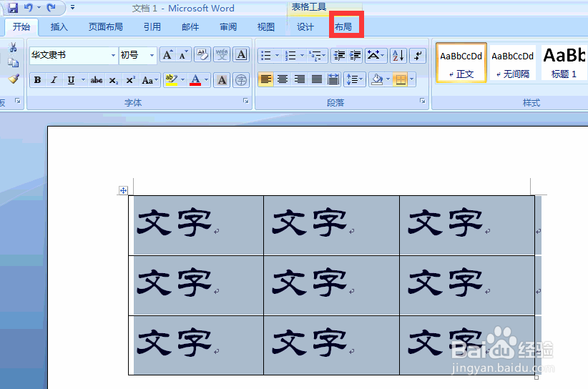Image resolution: width=588 pixels, height=389 pixels.
Task: Go to the 引用 tab
Action: 152,27
